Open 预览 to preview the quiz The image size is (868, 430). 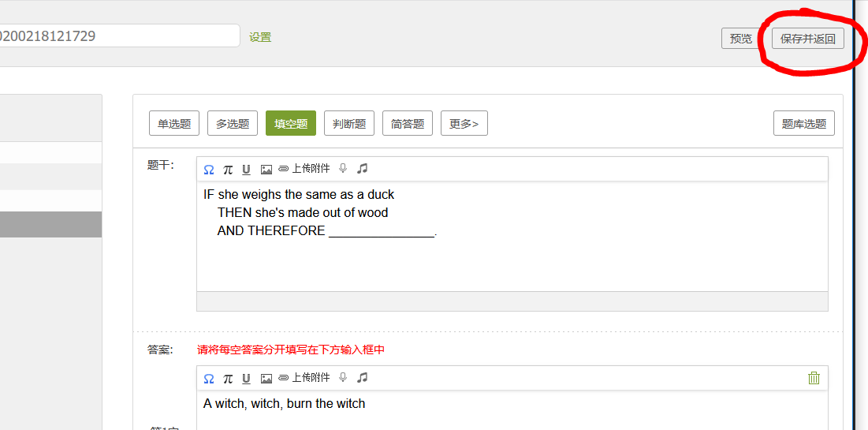coord(740,39)
